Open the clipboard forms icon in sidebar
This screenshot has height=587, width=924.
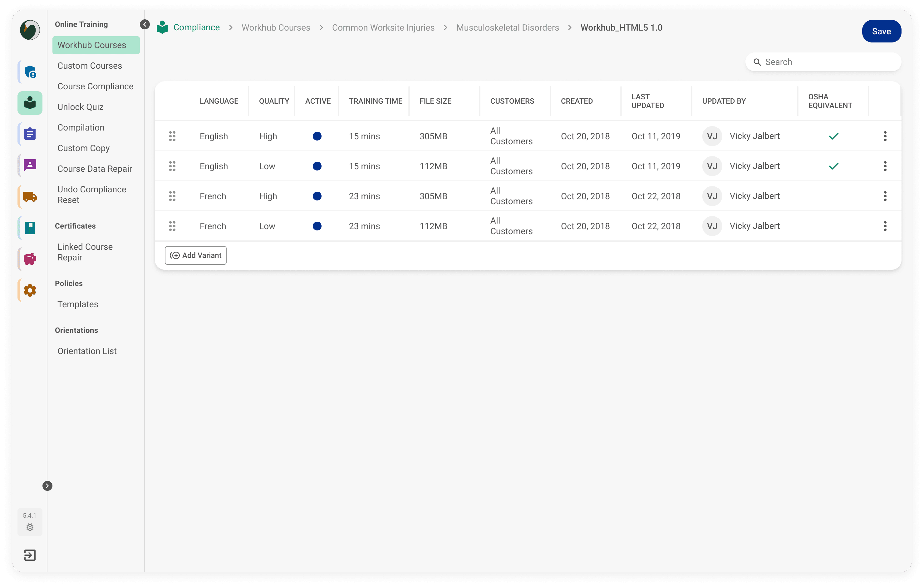coord(30,134)
